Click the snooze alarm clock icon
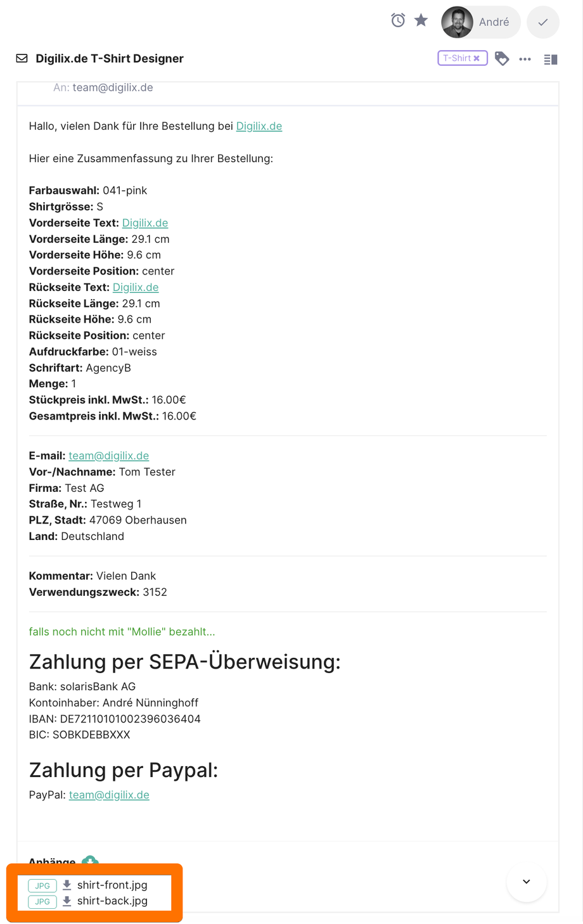Screen dimensions: 583x924 (x=398, y=21)
